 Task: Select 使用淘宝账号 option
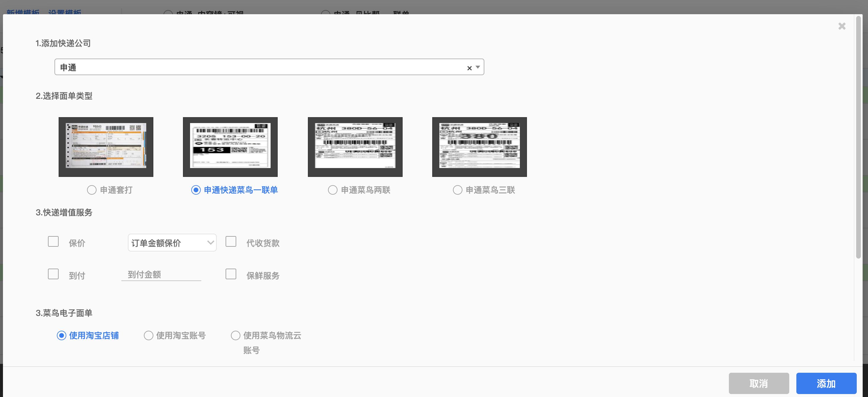(x=148, y=335)
